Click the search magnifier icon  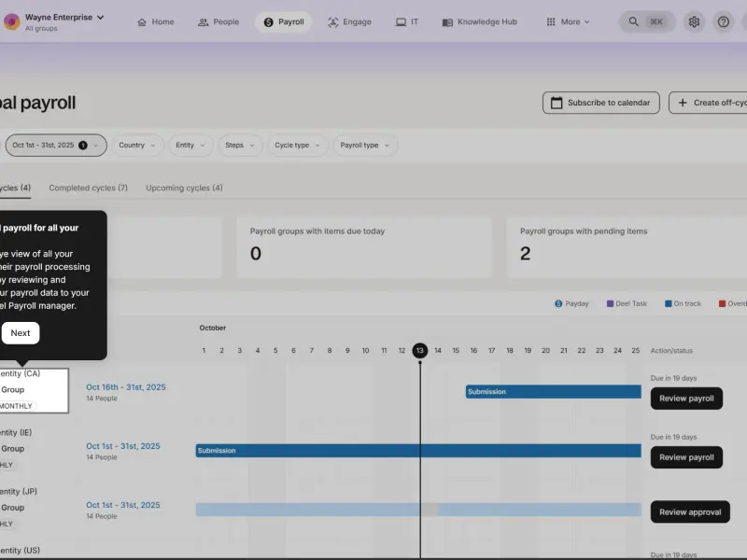coord(633,21)
